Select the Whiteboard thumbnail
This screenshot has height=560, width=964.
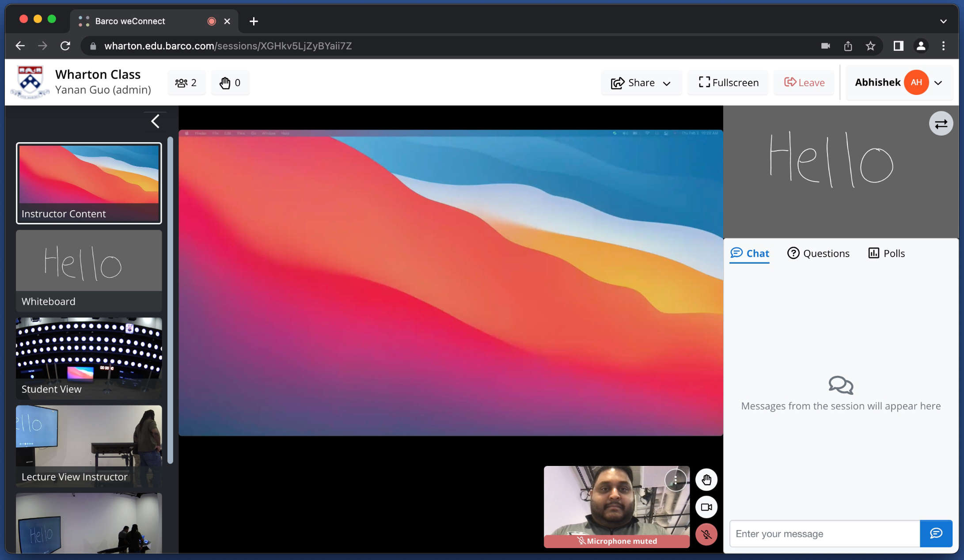click(x=89, y=270)
